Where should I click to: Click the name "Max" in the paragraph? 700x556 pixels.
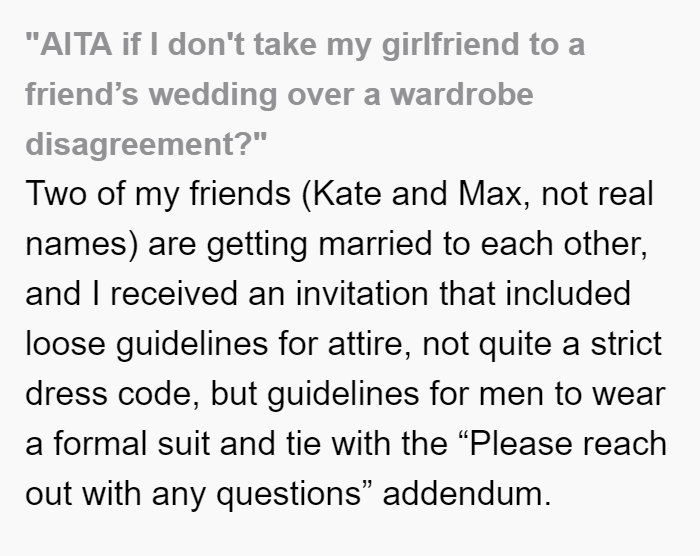(490, 194)
